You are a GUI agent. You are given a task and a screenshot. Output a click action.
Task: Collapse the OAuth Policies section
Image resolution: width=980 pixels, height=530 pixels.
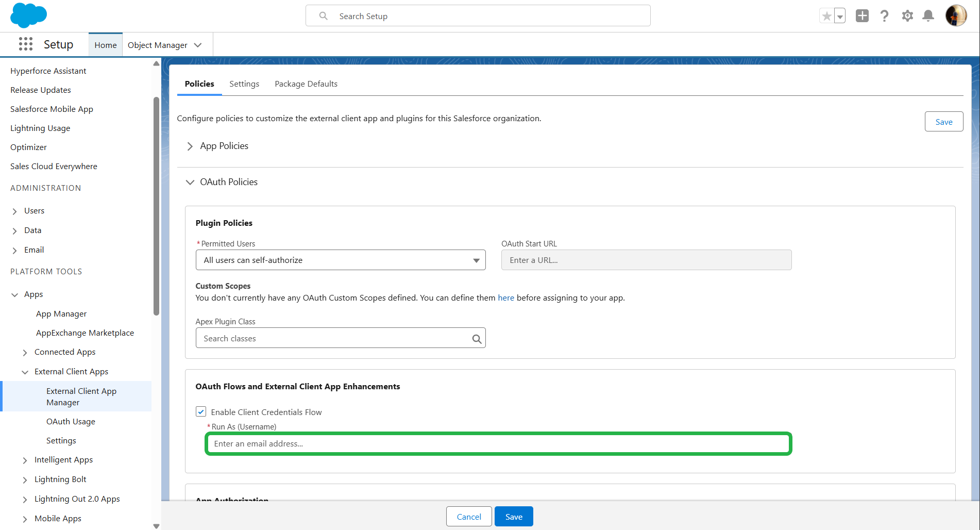tap(190, 183)
